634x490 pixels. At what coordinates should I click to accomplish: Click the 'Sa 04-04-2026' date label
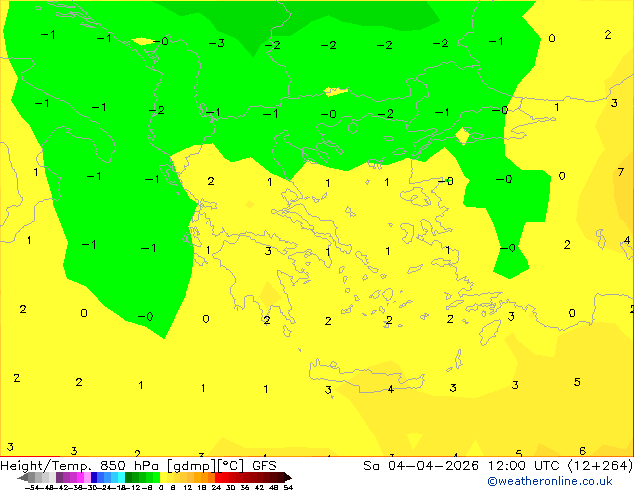click(421, 466)
